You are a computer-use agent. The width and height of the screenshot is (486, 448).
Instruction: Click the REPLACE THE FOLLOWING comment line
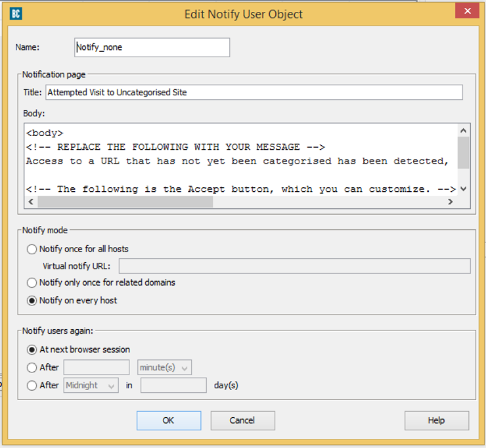[x=175, y=147]
